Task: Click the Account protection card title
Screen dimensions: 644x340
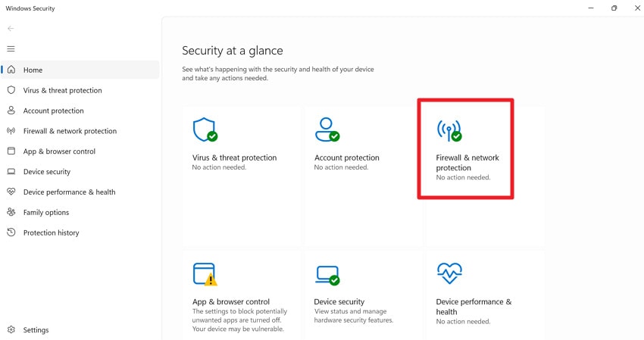Action: click(x=347, y=158)
